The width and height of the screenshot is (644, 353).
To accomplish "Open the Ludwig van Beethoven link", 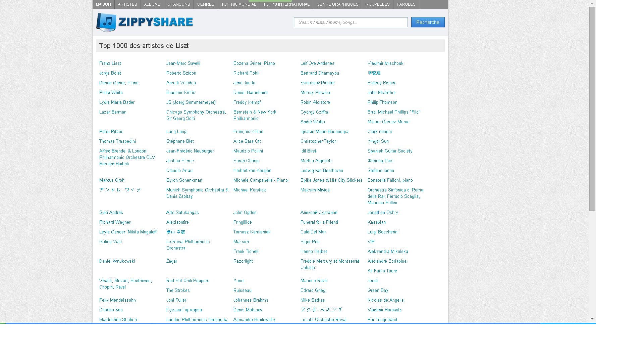I will (322, 171).
